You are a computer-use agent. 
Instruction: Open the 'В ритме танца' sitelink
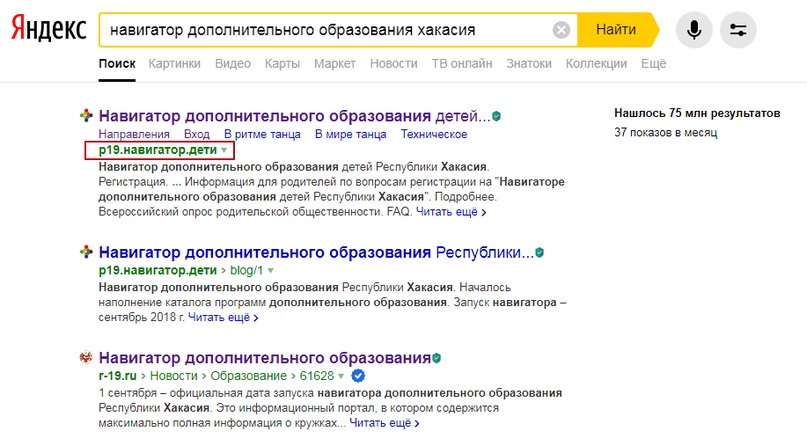262,134
